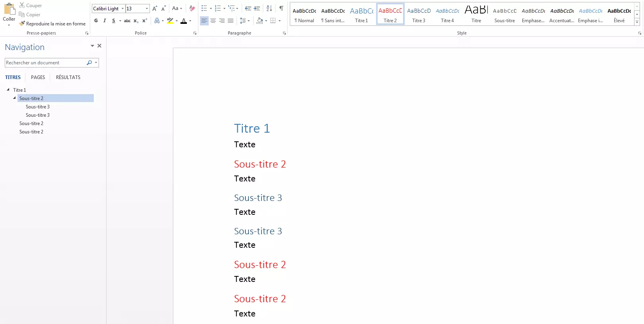Toggle italic formatting
This screenshot has width=644, height=324.
(105, 21)
